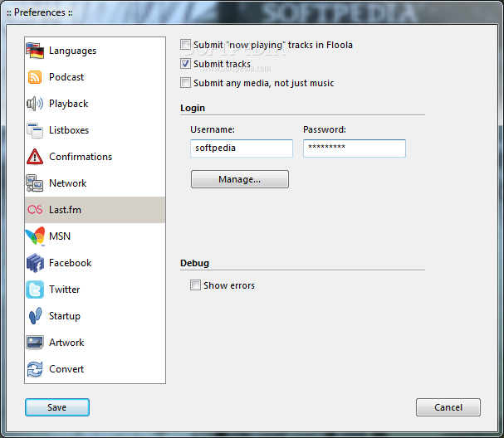Click the Startup flip-flops icon
The height and width of the screenshot is (438, 504).
(35, 316)
